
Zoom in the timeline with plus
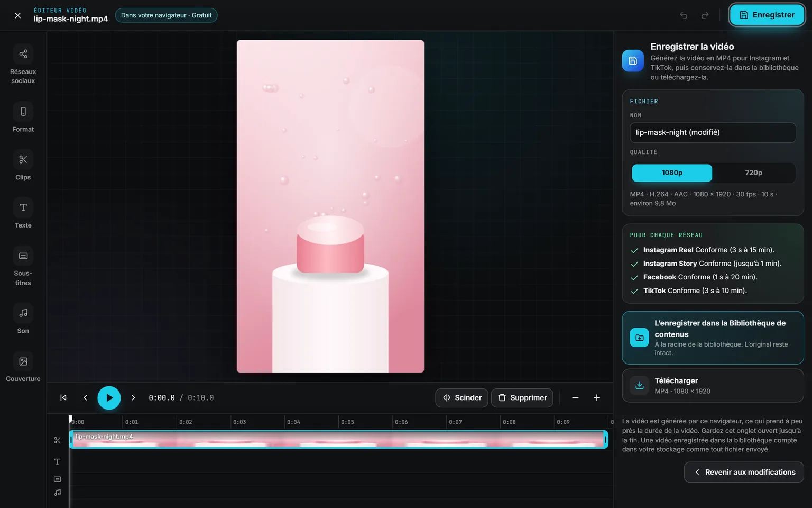pyautogui.click(x=597, y=398)
